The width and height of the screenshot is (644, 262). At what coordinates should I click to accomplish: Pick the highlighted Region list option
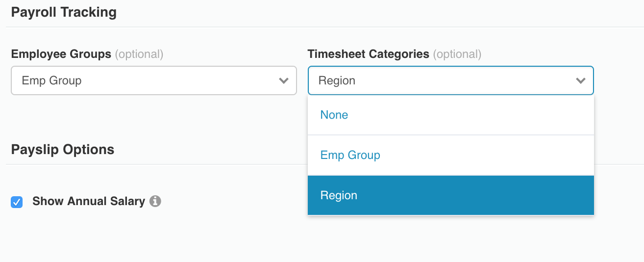coord(339,195)
